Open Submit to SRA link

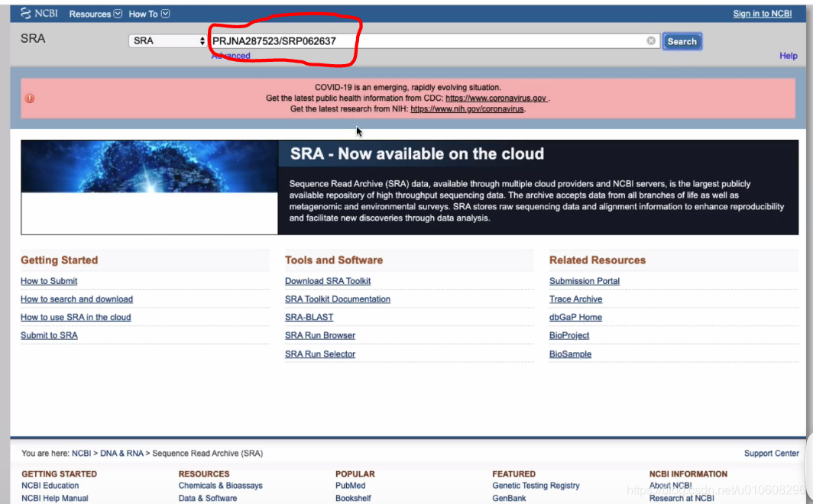[x=49, y=335]
